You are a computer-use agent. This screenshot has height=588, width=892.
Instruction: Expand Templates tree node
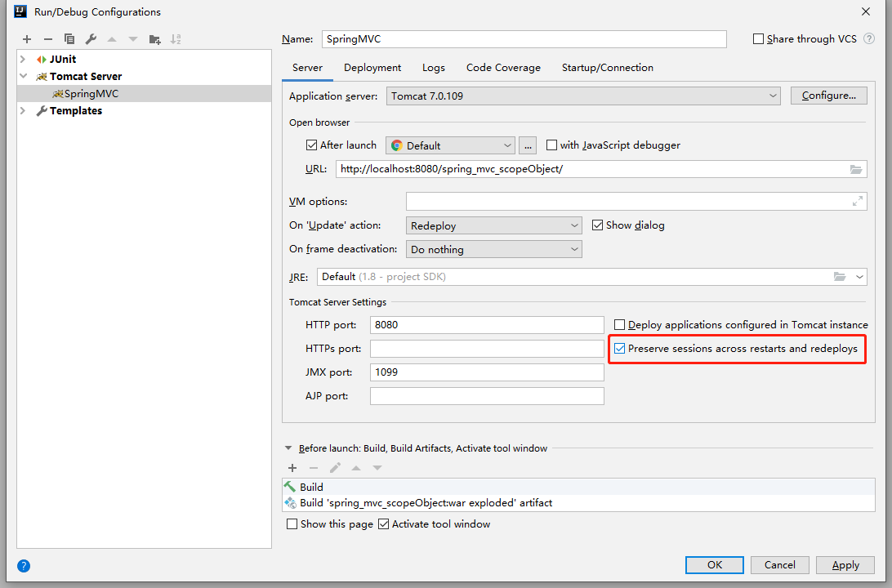coord(23,111)
